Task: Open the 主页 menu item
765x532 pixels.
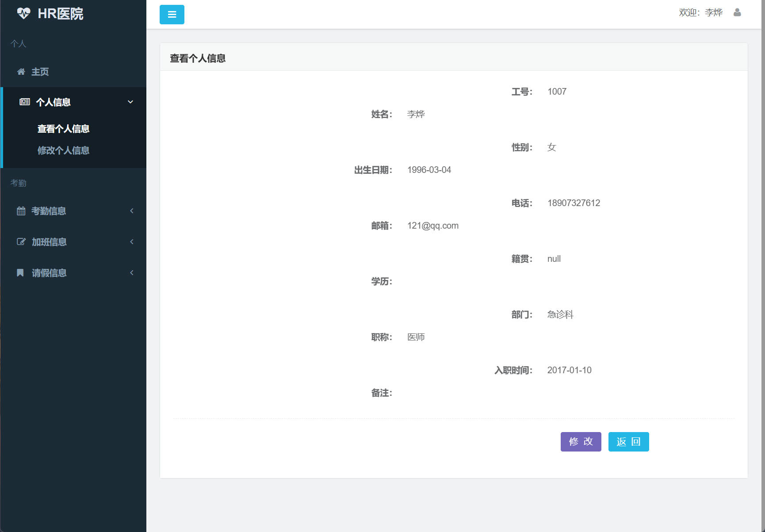Action: [39, 72]
